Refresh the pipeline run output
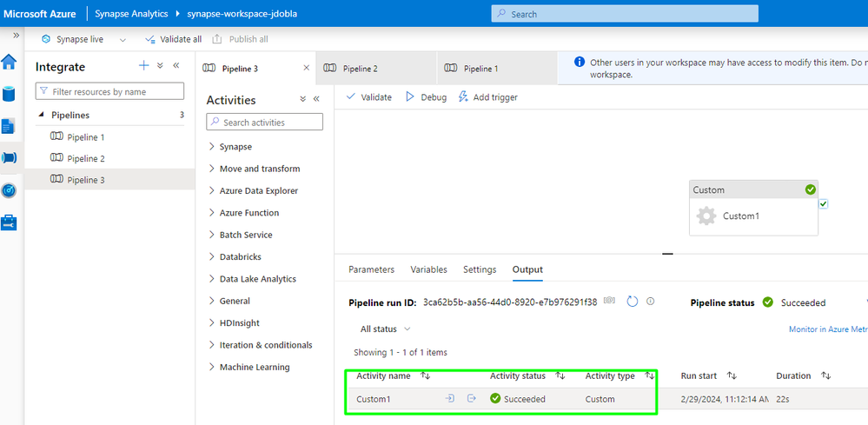868x425 pixels. pos(633,301)
